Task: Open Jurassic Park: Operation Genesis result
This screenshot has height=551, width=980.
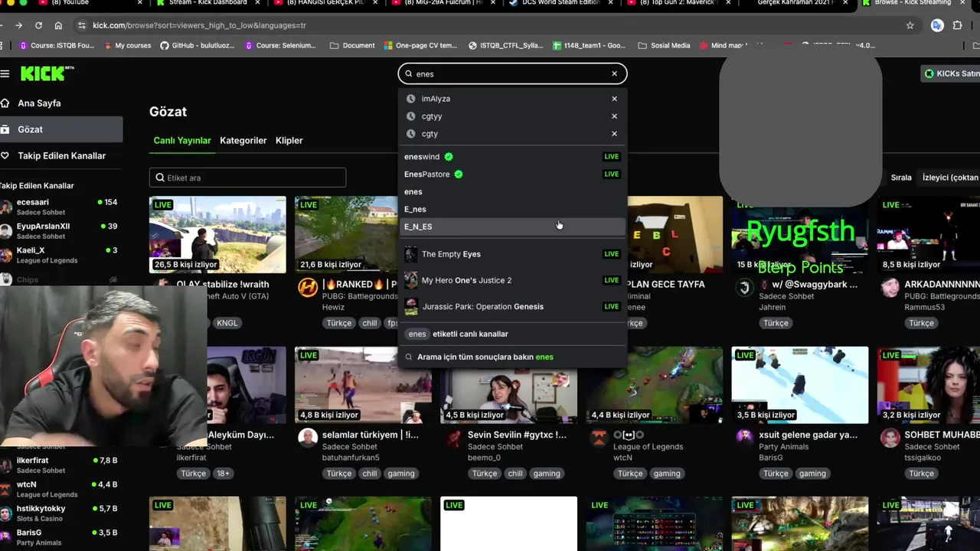Action: coord(511,307)
